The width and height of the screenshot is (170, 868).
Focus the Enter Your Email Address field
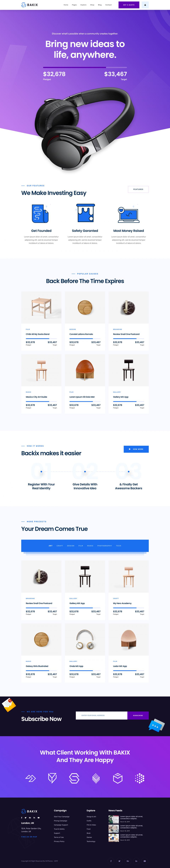click(x=101, y=715)
